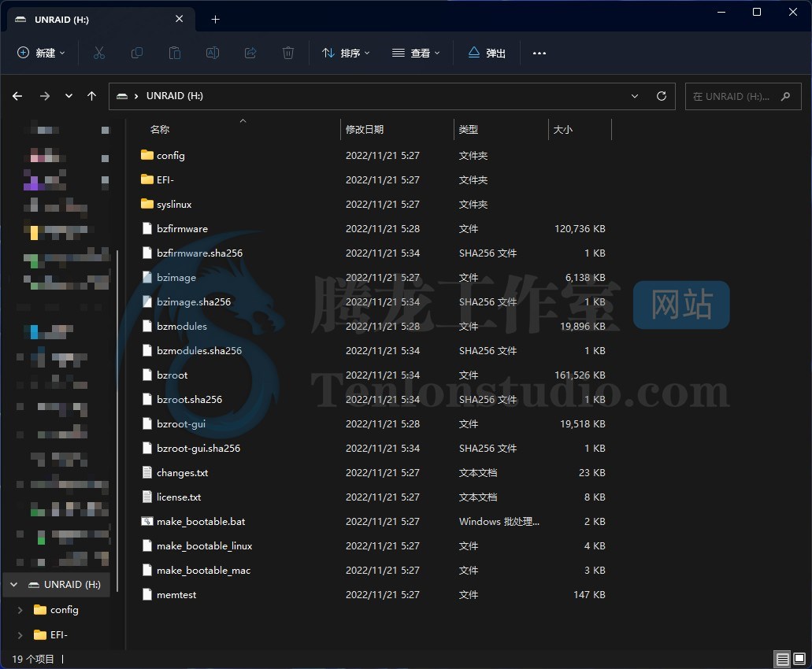
Task: Go back with the left arrow
Action: (17, 96)
